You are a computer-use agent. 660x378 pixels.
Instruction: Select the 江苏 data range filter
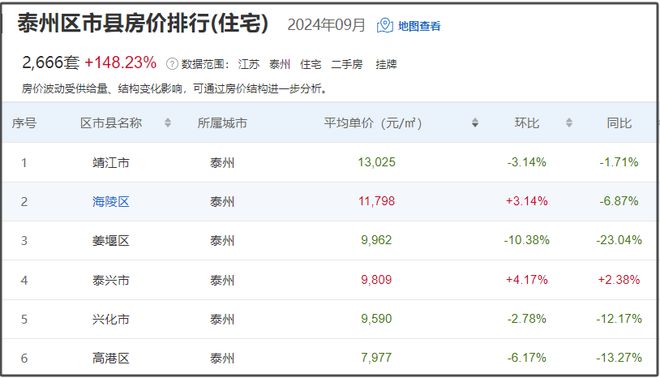click(x=248, y=64)
